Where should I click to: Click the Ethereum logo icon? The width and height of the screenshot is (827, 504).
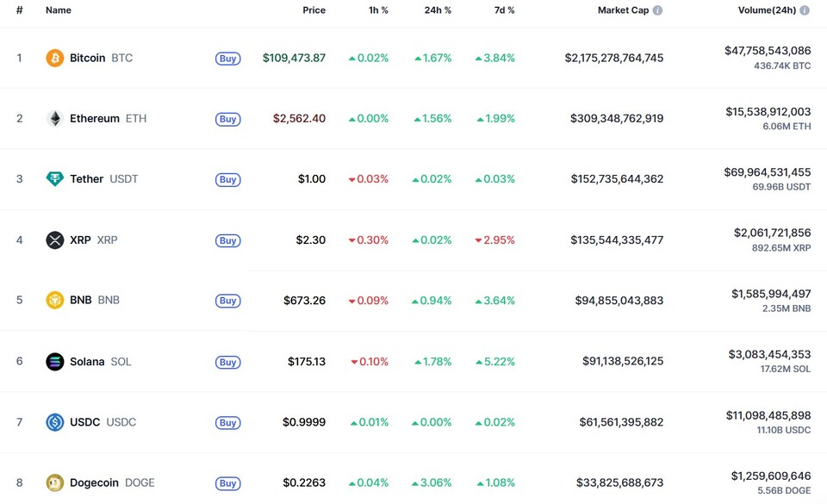[x=55, y=119]
